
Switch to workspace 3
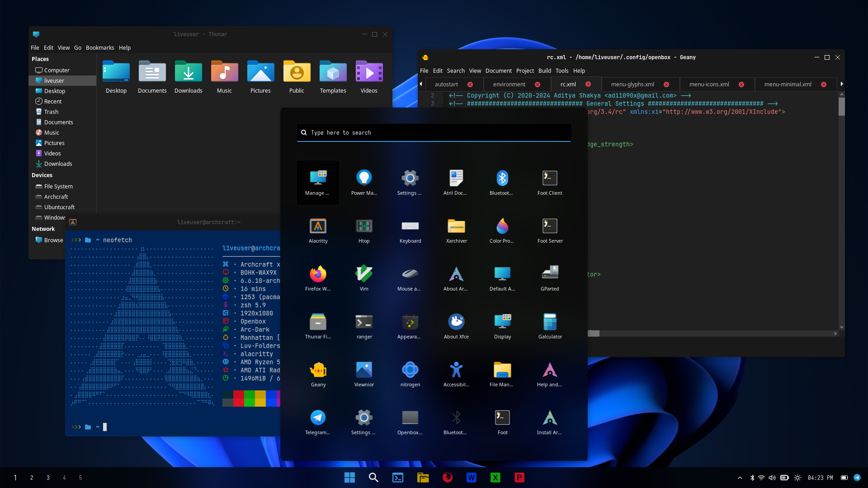pos(48,478)
